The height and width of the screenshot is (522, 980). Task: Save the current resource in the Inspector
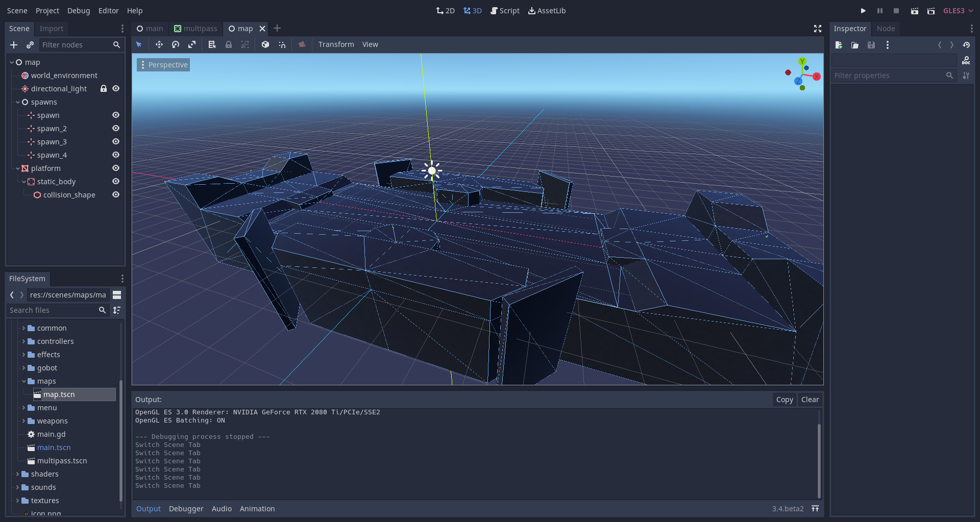[871, 45]
